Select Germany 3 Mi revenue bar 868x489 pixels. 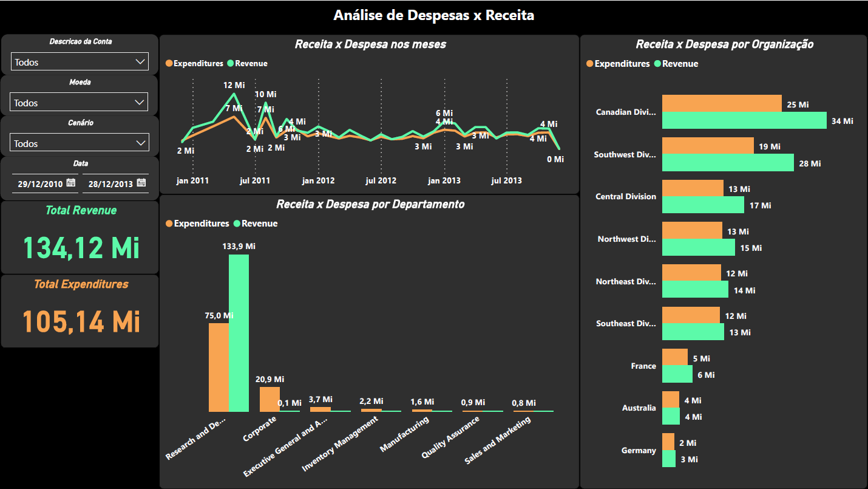click(669, 458)
